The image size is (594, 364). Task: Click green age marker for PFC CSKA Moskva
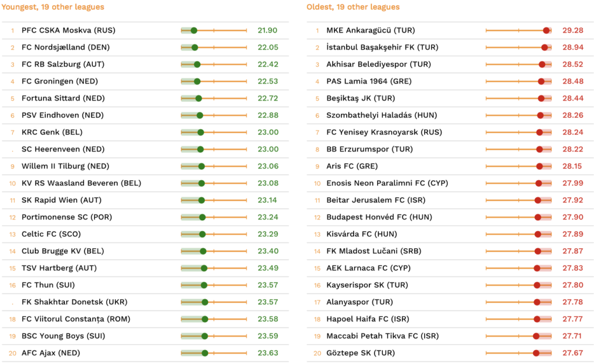tap(194, 31)
